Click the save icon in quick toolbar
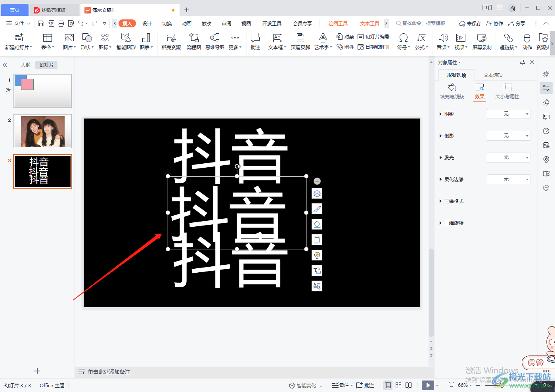Viewport: 555px width, 392px height. [x=41, y=23]
